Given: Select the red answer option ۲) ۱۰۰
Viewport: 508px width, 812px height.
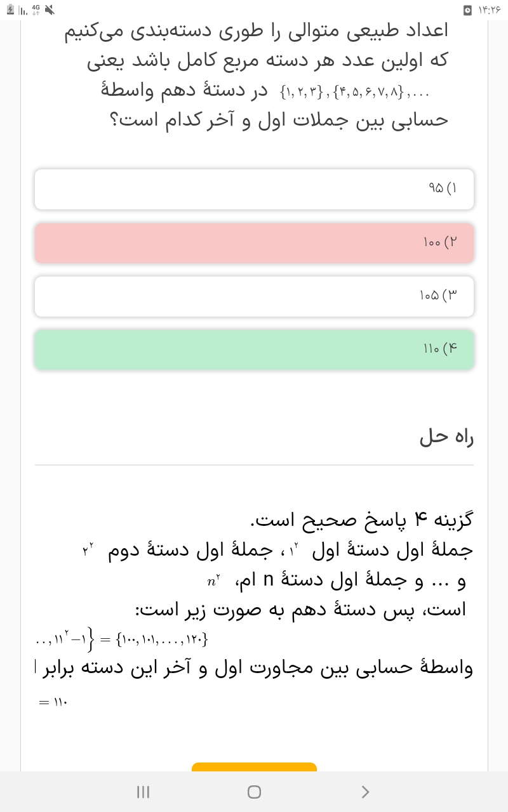Looking at the screenshot, I should point(254,242).
